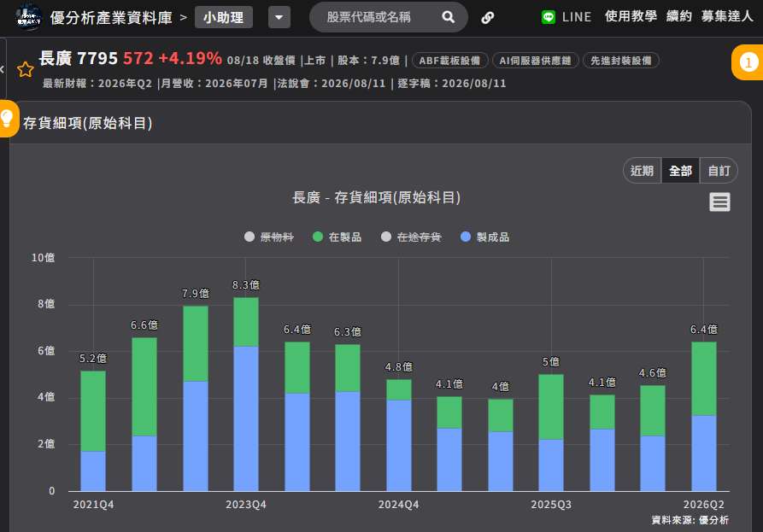
Task: Click the site logo avatar
Action: coord(27,17)
